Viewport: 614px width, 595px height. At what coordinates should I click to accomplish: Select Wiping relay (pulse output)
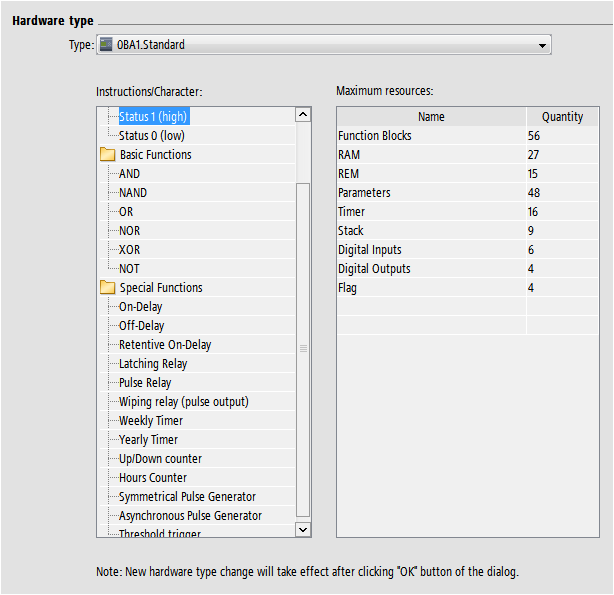pos(183,402)
